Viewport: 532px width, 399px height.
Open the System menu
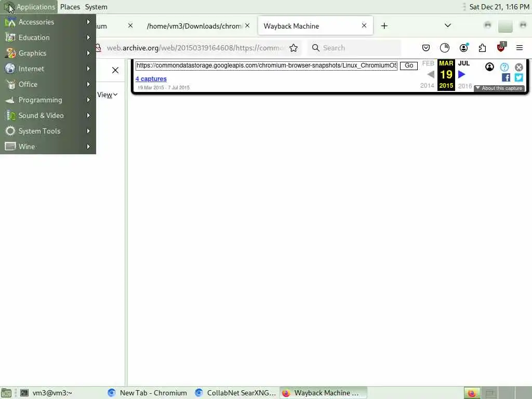coord(96,7)
